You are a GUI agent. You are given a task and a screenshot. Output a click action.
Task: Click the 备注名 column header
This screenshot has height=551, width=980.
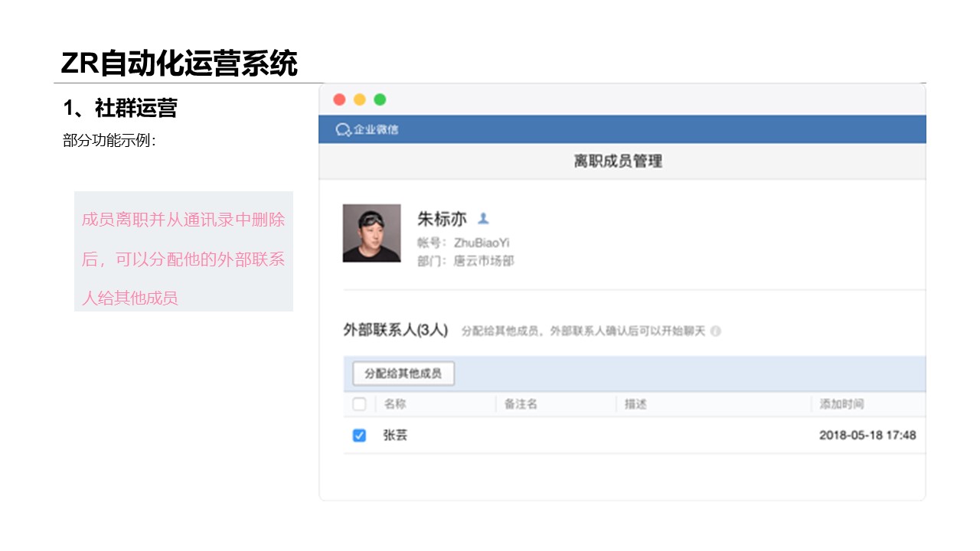coord(521,404)
